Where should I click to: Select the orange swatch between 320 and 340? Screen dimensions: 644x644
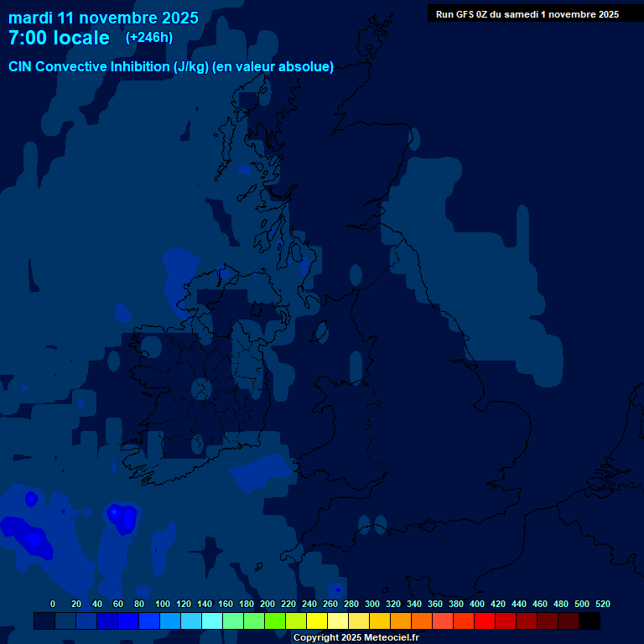[x=400, y=621]
